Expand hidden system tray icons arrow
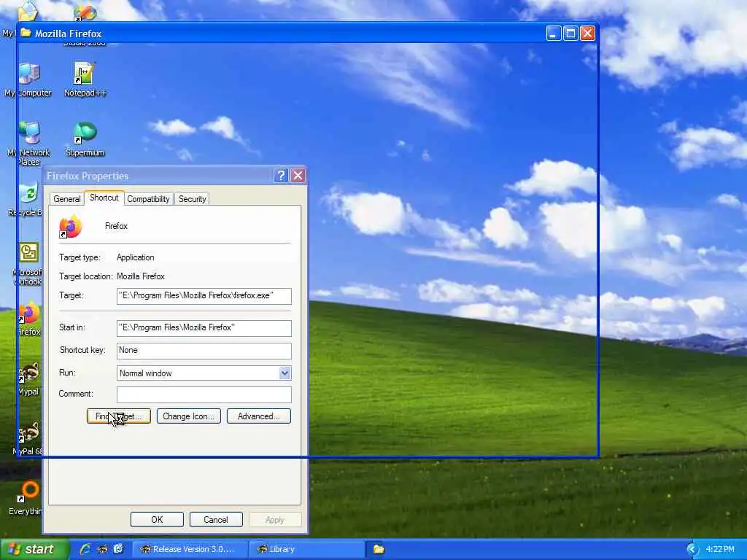The height and width of the screenshot is (560, 747). (x=692, y=549)
